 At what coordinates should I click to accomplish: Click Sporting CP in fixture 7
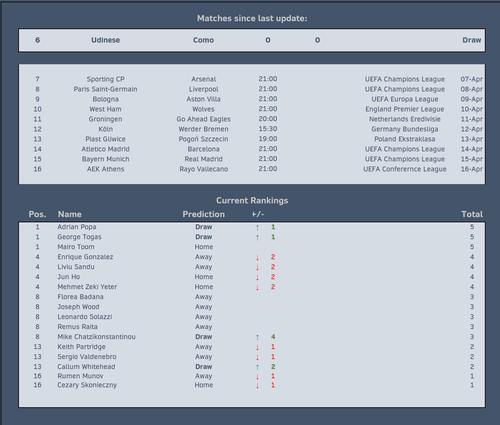[x=105, y=79]
